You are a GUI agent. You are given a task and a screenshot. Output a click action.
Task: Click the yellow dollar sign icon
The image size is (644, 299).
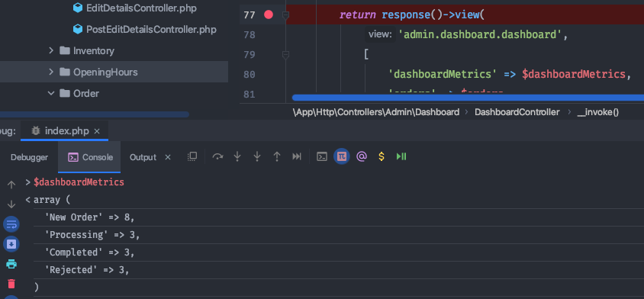coord(382,156)
